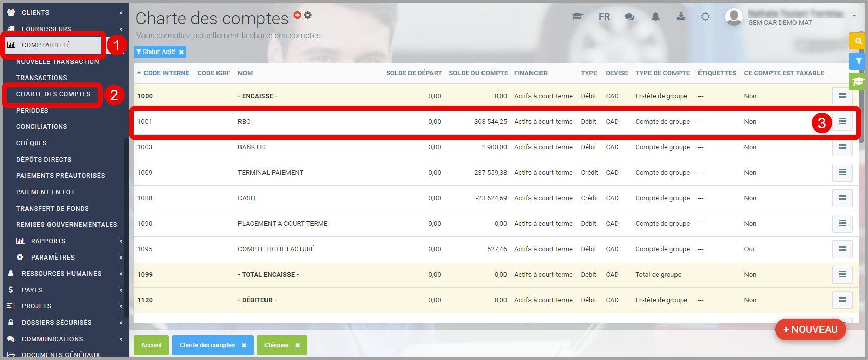Click the red plus icon beside the page title
This screenshot has width=868, height=360.
pos(297,15)
